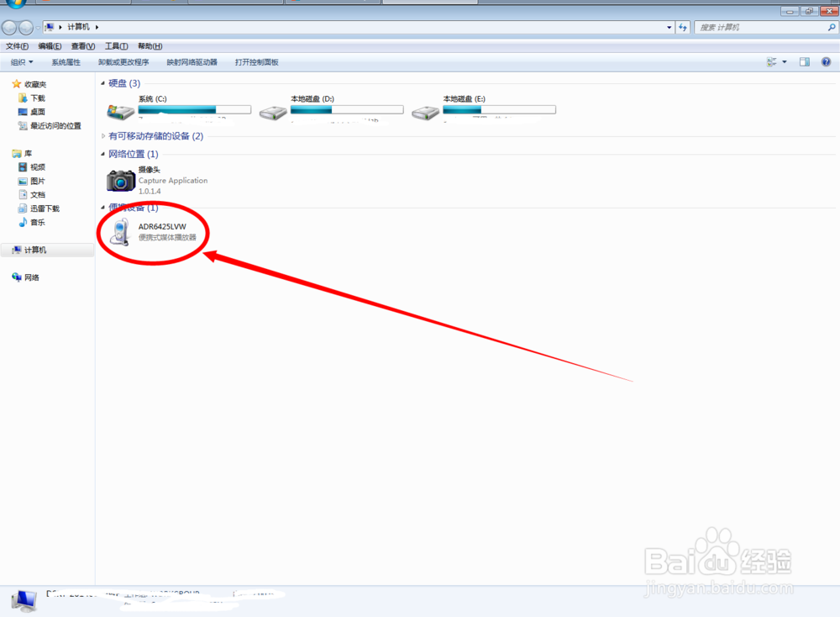
Task: Click the search computer input field
Action: pos(760,28)
